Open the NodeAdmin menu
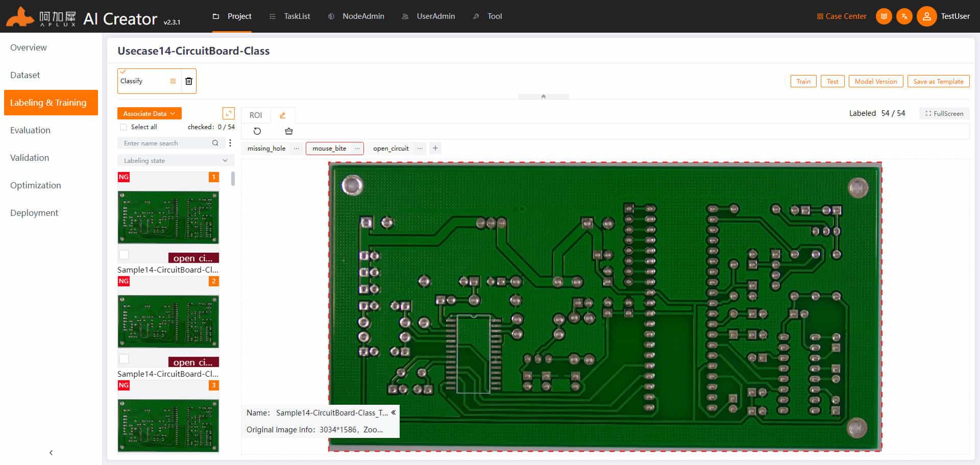 tap(356, 16)
